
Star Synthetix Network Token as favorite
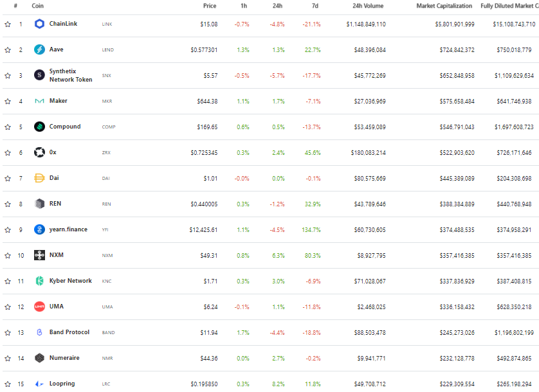[x=8, y=76]
